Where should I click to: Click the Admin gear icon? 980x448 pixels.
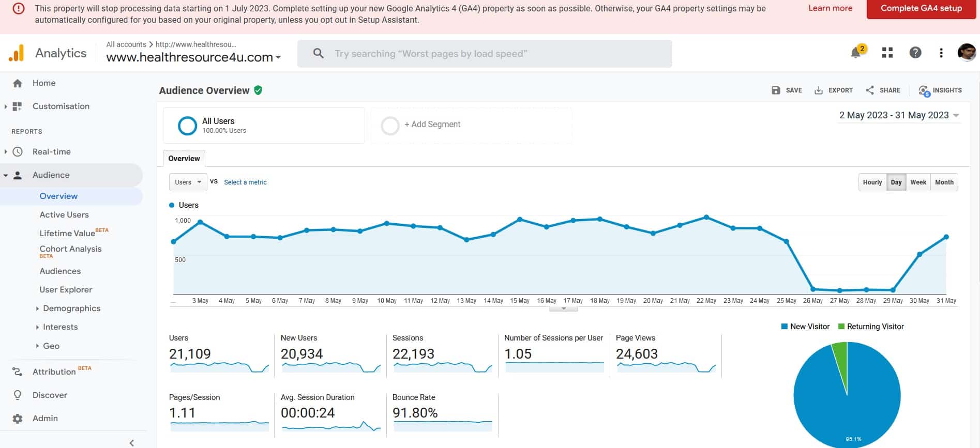pyautogui.click(x=18, y=419)
